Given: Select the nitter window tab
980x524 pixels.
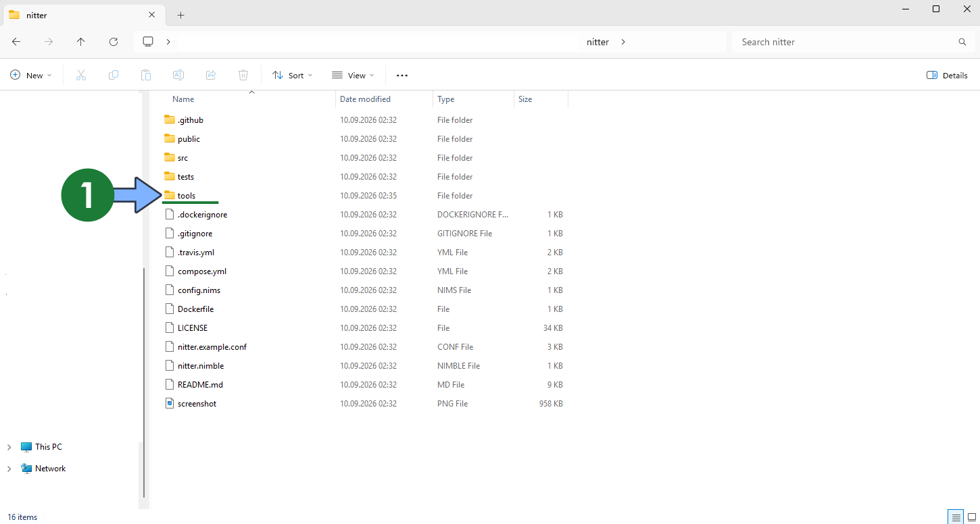Looking at the screenshot, I should [84, 15].
